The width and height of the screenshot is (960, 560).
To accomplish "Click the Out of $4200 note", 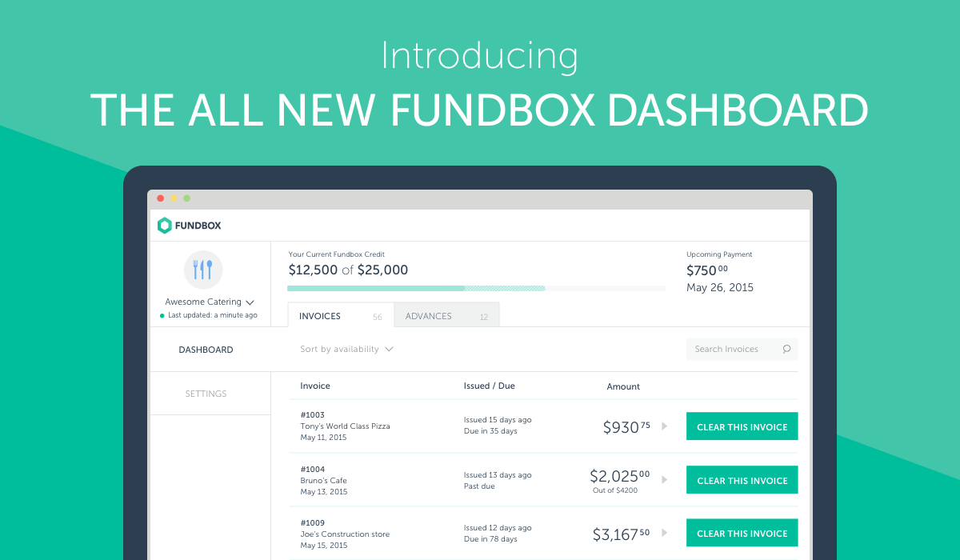I will point(615,490).
